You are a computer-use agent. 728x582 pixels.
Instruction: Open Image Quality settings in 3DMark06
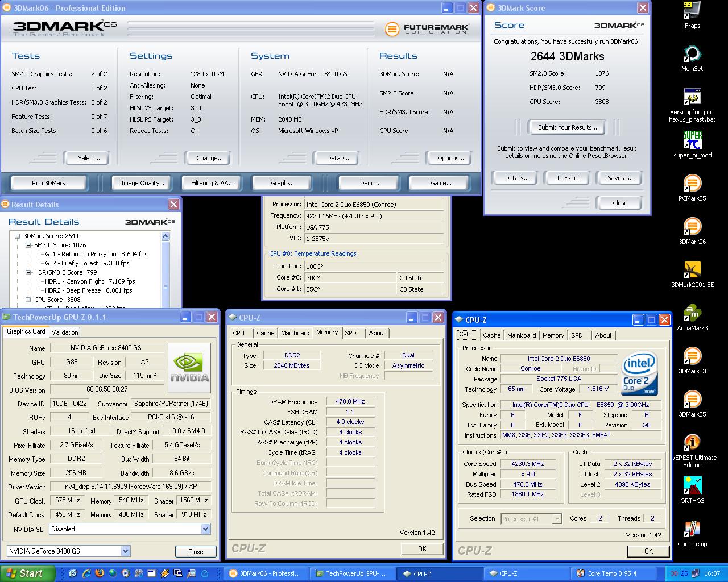[x=142, y=183]
